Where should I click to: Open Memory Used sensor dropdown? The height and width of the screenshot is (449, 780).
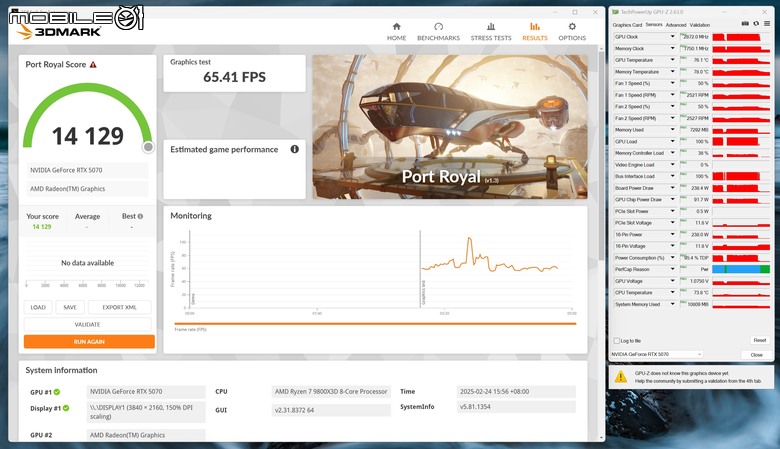coord(673,130)
